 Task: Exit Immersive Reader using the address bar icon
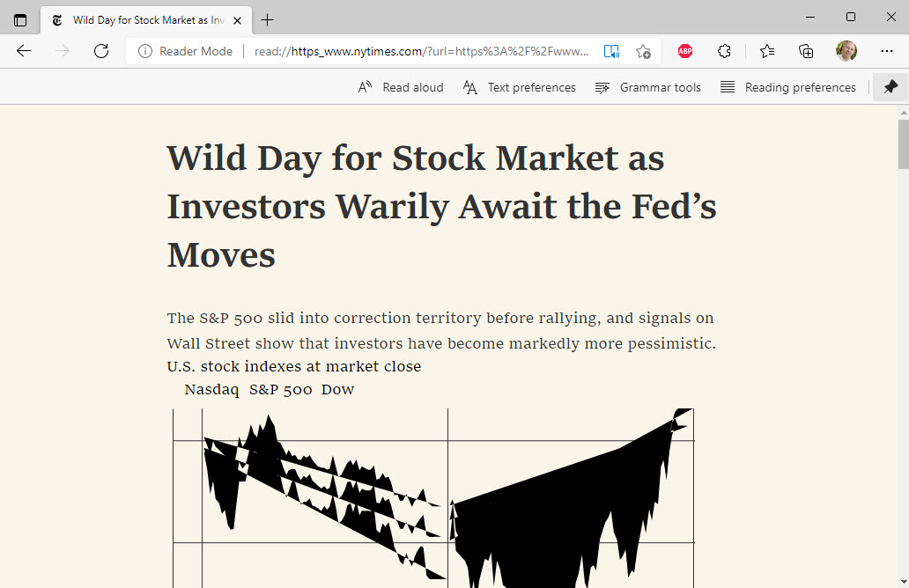pos(611,52)
